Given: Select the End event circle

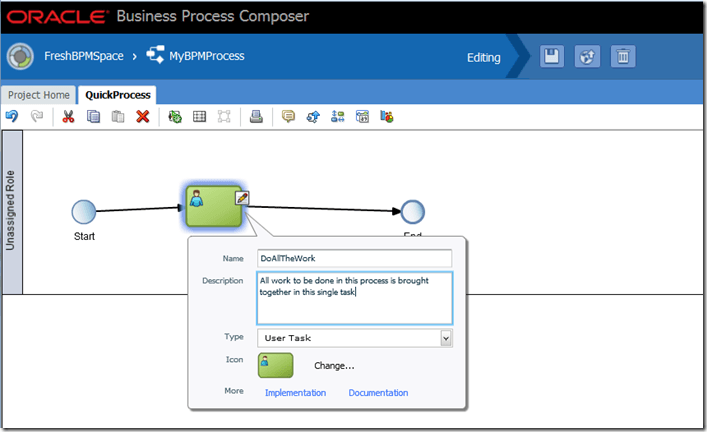Looking at the screenshot, I should pyautogui.click(x=413, y=212).
